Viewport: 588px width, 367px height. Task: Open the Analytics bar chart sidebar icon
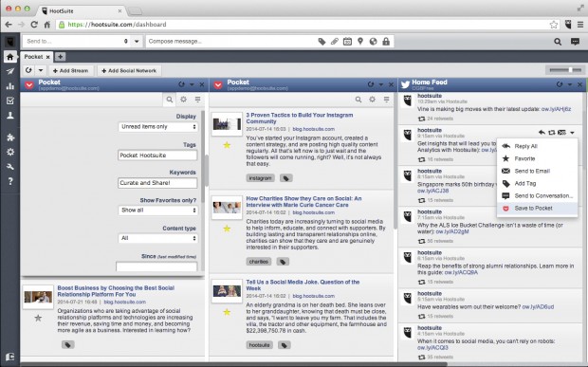click(x=10, y=86)
